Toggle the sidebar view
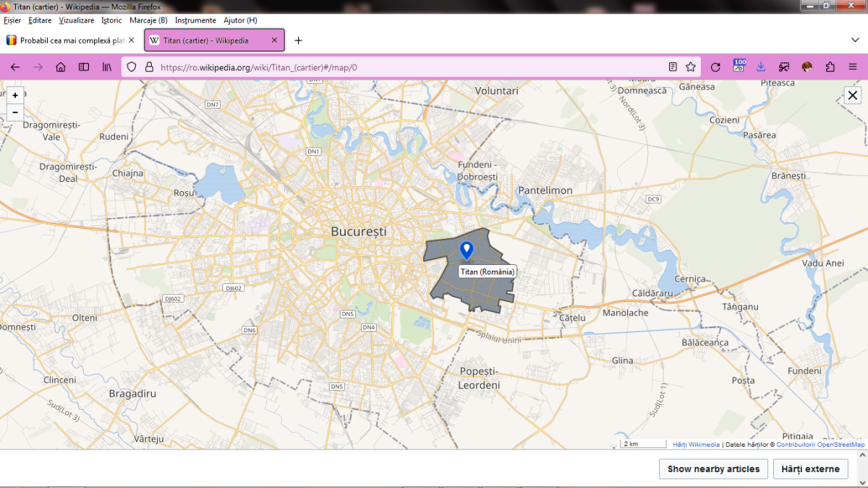Viewport: 868px width, 488px height. [x=84, y=67]
